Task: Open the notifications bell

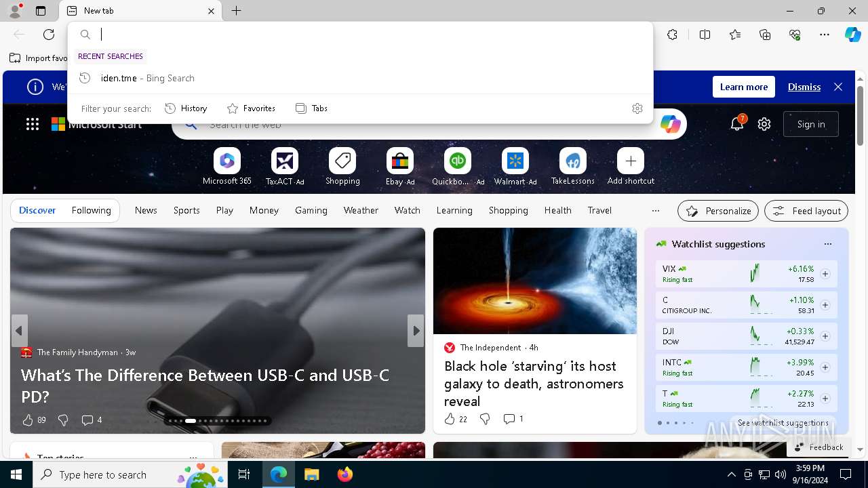Action: click(x=737, y=123)
